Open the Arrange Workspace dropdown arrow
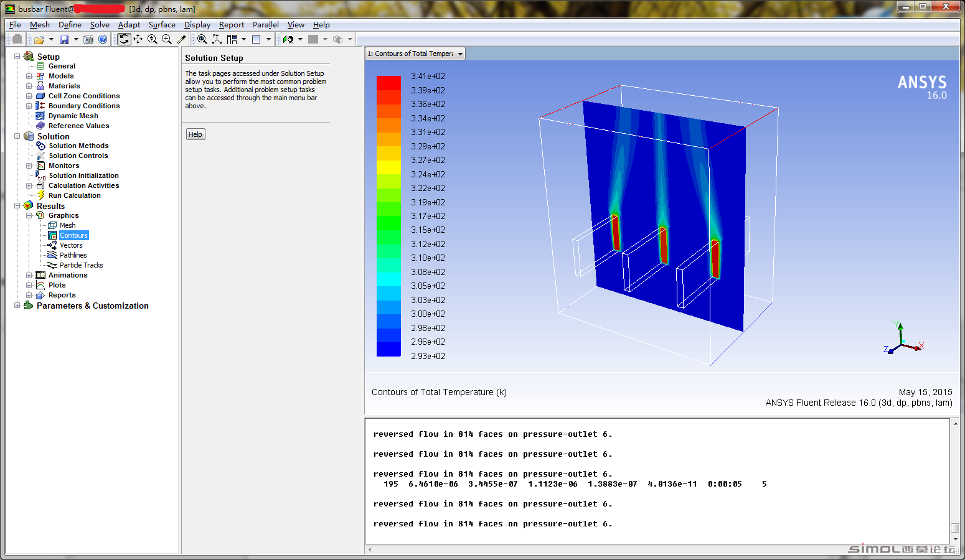The image size is (965, 560). (243, 39)
